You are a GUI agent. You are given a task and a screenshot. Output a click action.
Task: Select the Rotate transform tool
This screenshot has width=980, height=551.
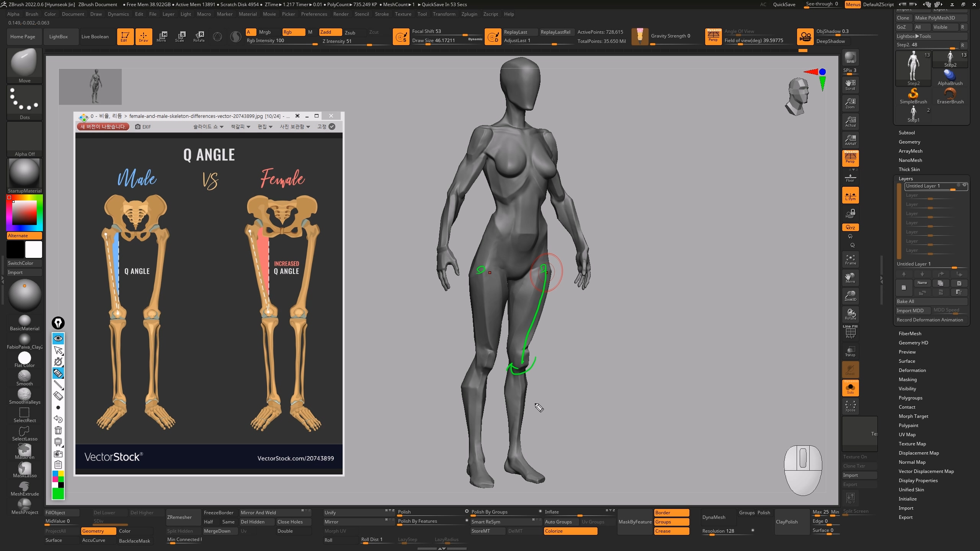(199, 36)
